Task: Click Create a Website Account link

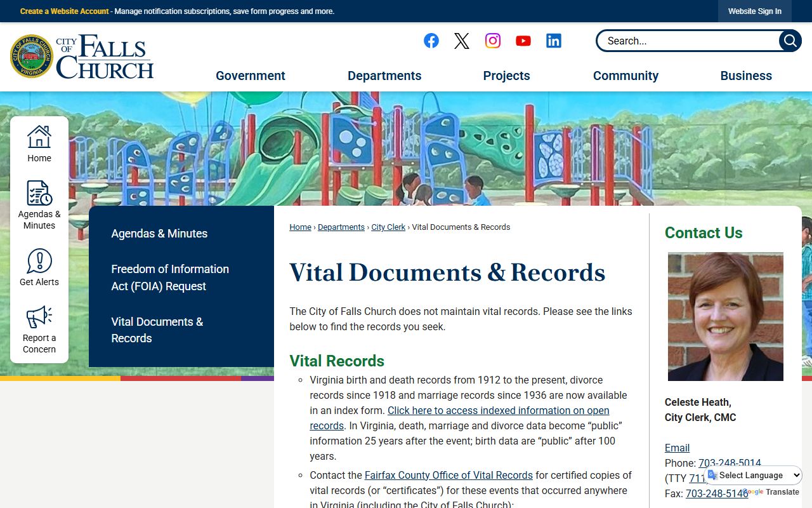Action: pyautogui.click(x=65, y=11)
